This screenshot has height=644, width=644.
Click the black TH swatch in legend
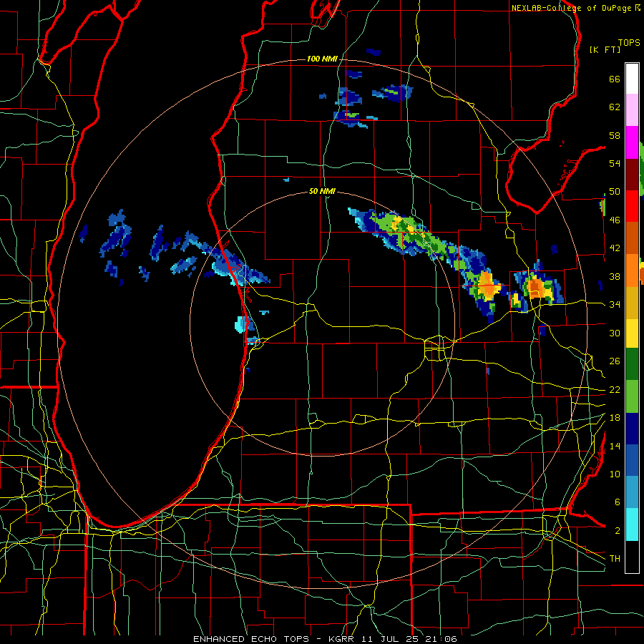632,557
